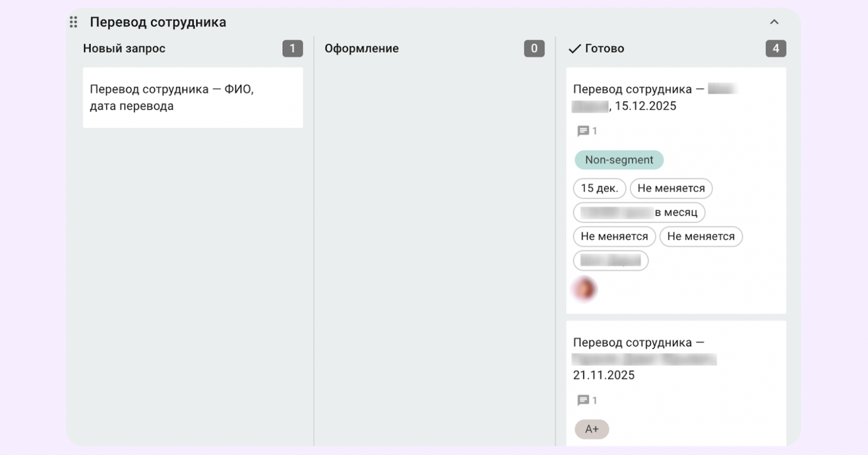Screen dimensions: 868x455
Task: Collapse the Перевод сотрудника board section
Action: (774, 22)
